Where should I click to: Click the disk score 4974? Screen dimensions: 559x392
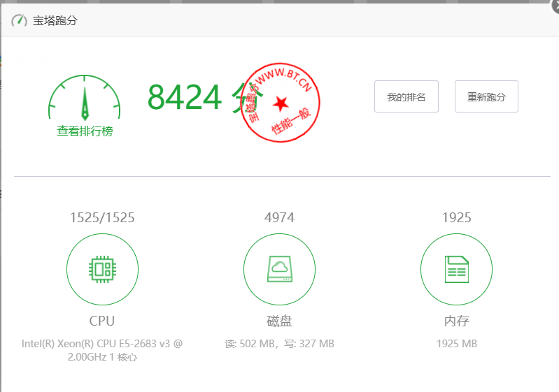[x=280, y=217]
